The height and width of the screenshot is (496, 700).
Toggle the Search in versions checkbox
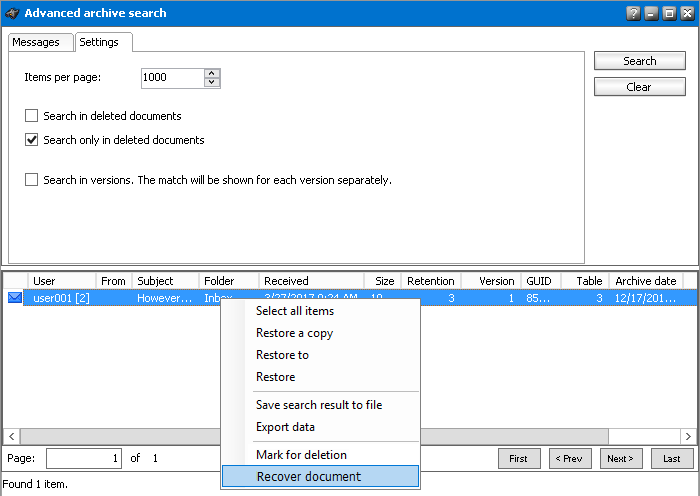31,180
